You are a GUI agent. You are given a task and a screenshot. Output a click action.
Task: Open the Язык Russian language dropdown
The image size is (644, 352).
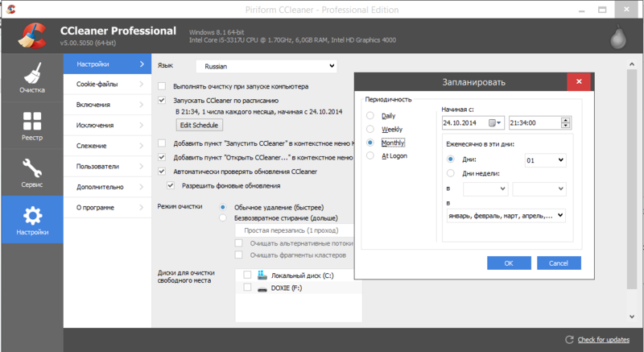(x=266, y=66)
